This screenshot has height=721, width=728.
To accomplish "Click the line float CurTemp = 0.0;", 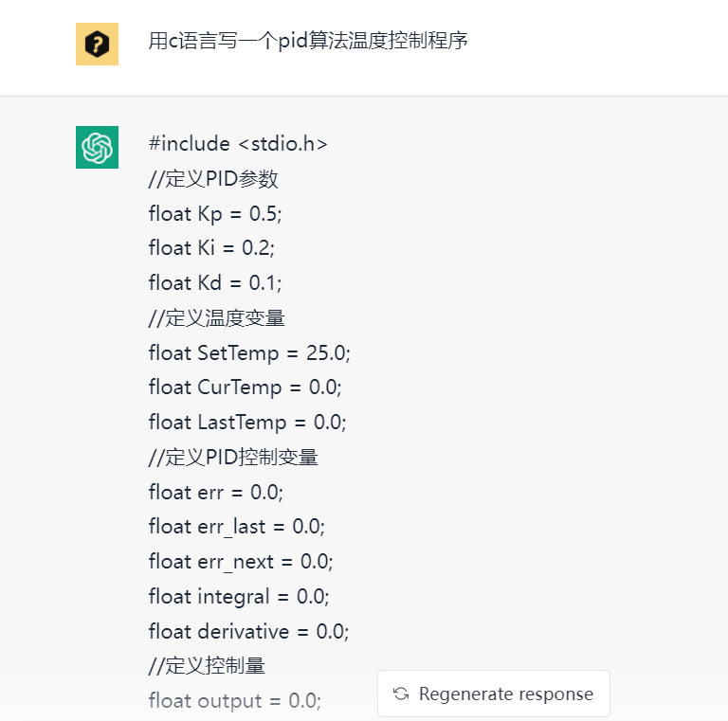I will tap(245, 388).
